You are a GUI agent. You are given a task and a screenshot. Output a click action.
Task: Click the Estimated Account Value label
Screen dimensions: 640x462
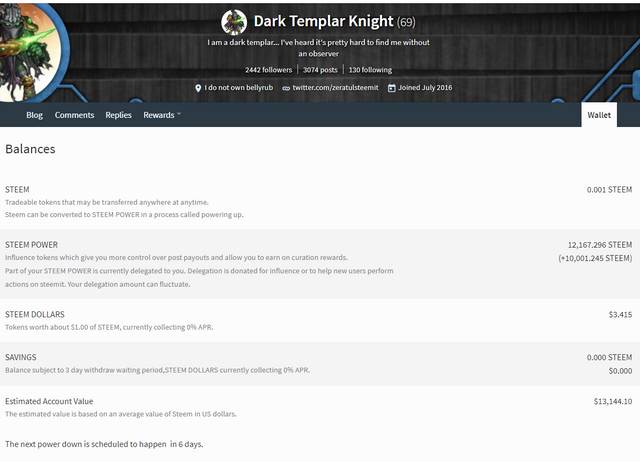[49, 402]
